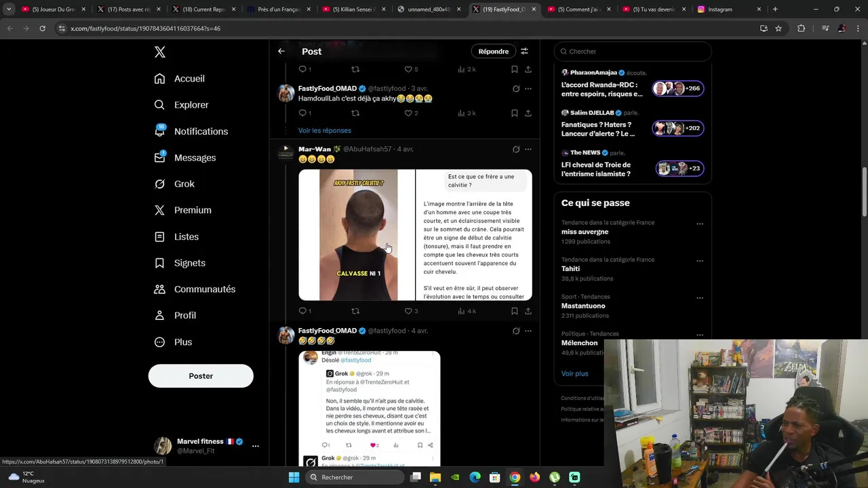Open options on FastlyFood 4 avr. post
This screenshot has width=868, height=488.
[528, 331]
